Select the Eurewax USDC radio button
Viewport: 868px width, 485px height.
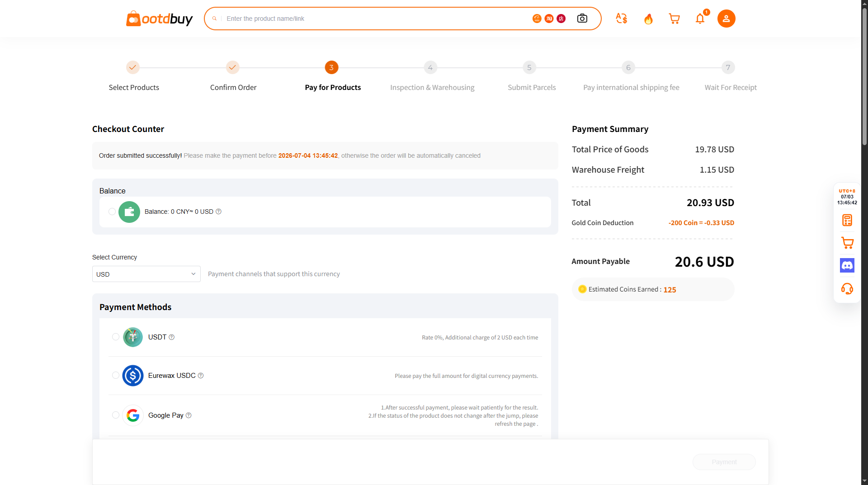(116, 375)
